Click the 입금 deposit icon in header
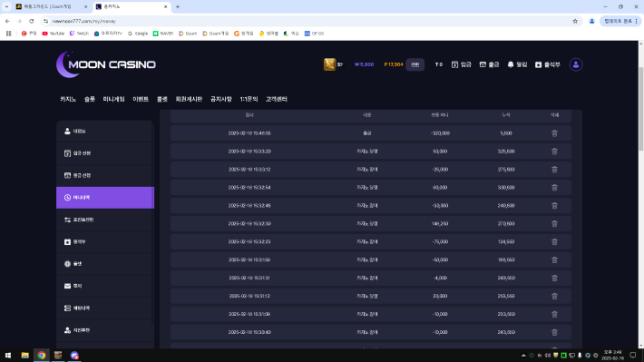 click(x=462, y=64)
